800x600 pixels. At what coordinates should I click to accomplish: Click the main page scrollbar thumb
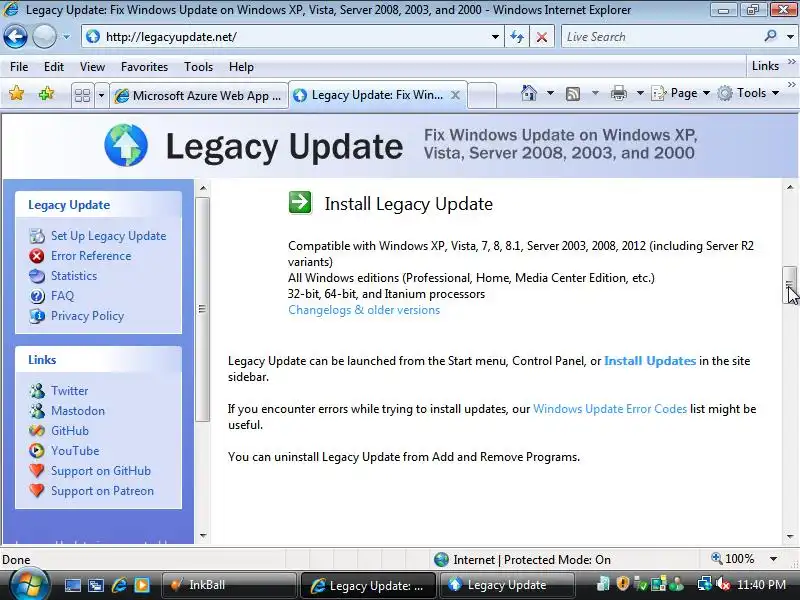pyautogui.click(x=790, y=285)
